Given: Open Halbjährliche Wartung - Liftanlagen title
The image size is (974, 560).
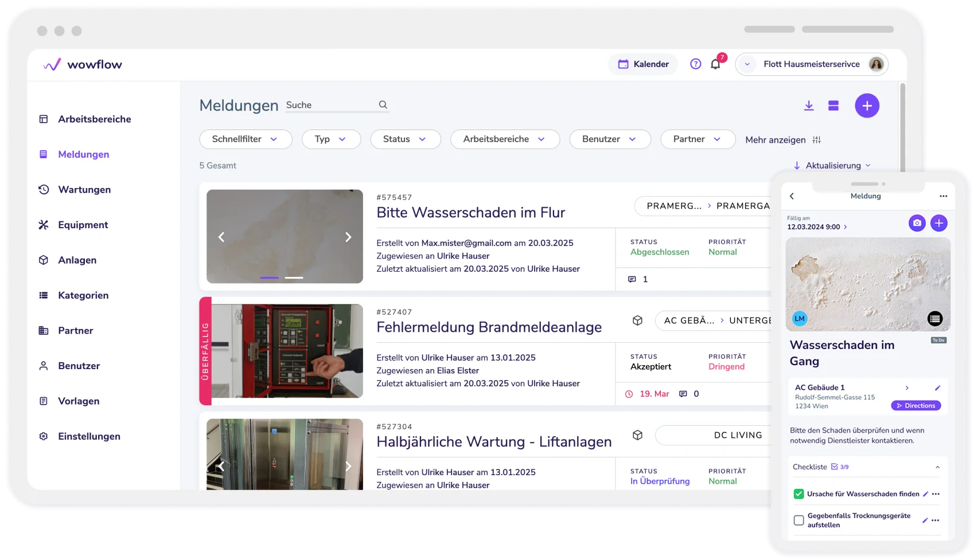Looking at the screenshot, I should 494,442.
